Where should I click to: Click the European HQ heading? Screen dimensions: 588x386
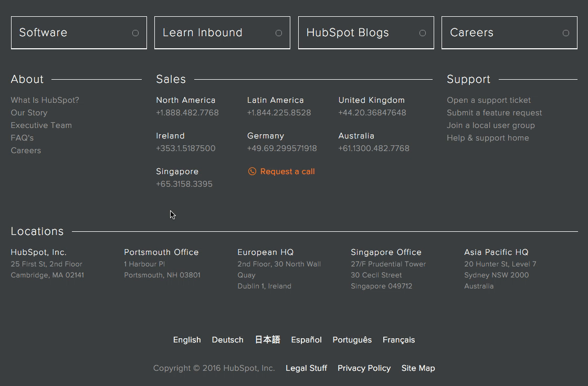point(266,252)
